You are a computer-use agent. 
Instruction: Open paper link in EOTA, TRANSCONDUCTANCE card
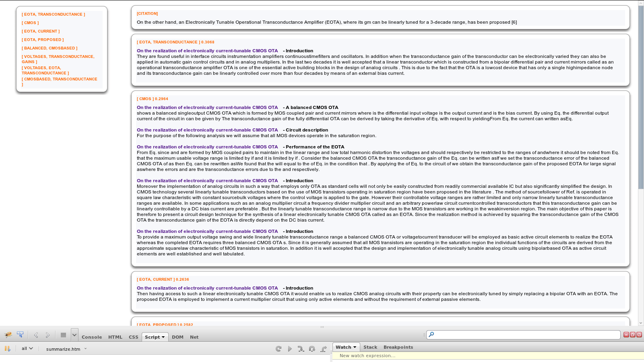pyautogui.click(x=207, y=51)
